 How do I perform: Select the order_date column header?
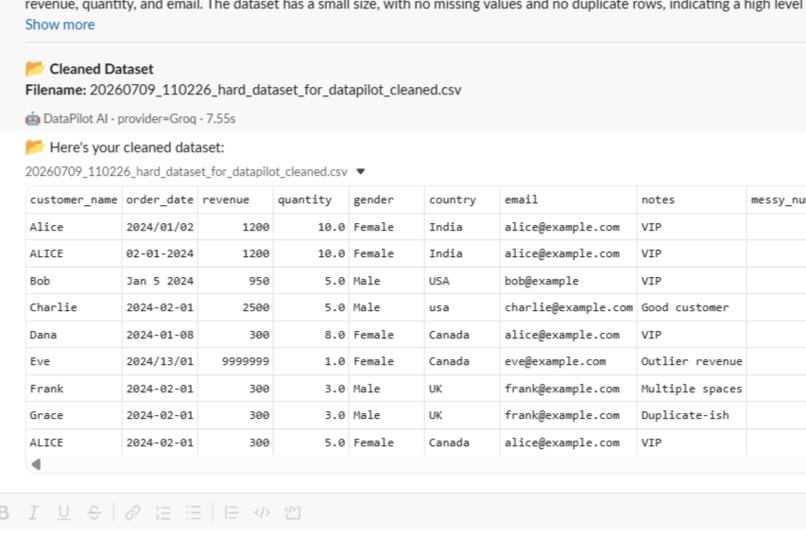pos(160,200)
